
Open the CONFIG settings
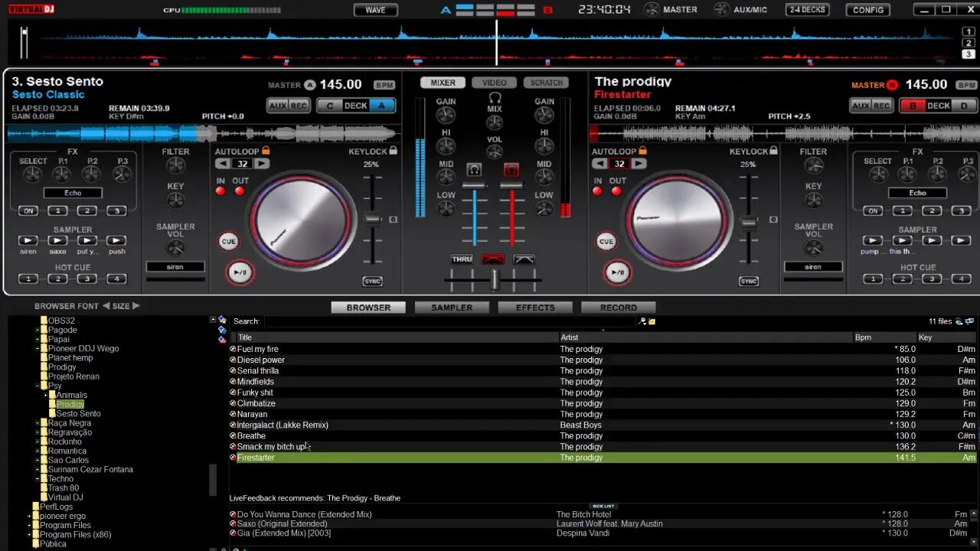point(867,10)
